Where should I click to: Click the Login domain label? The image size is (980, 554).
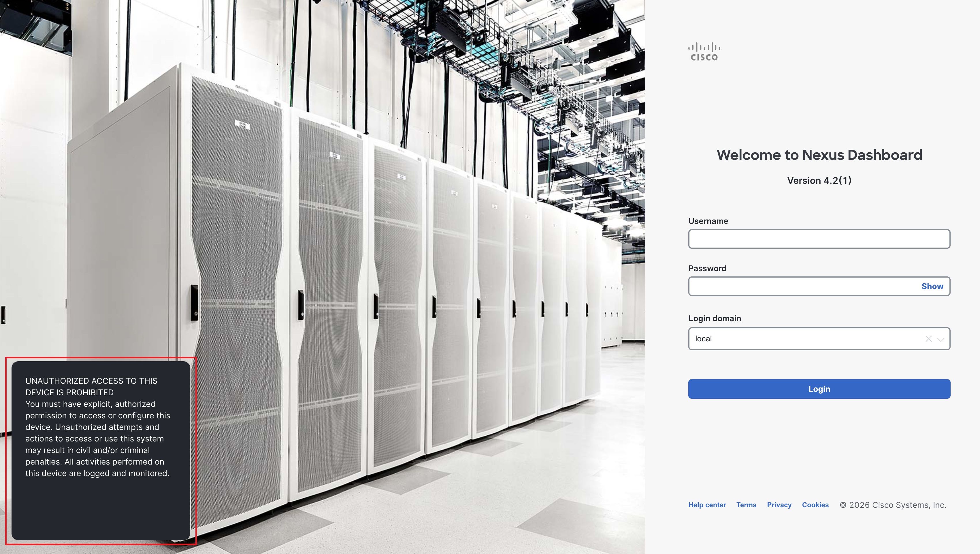click(x=715, y=318)
